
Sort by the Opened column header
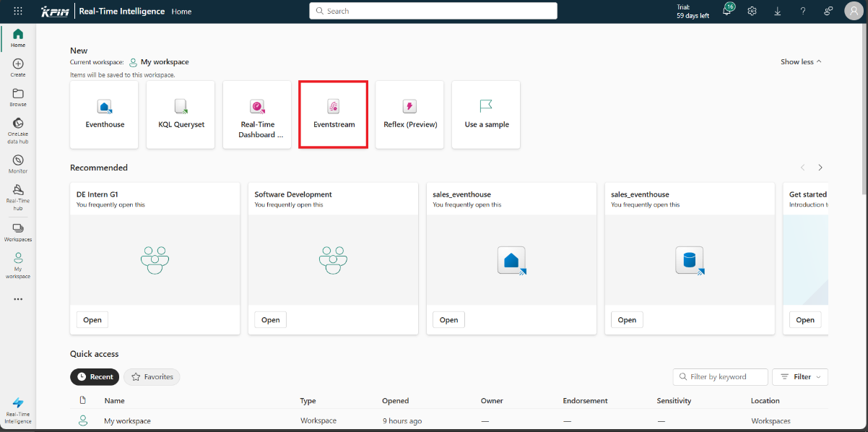pos(396,401)
